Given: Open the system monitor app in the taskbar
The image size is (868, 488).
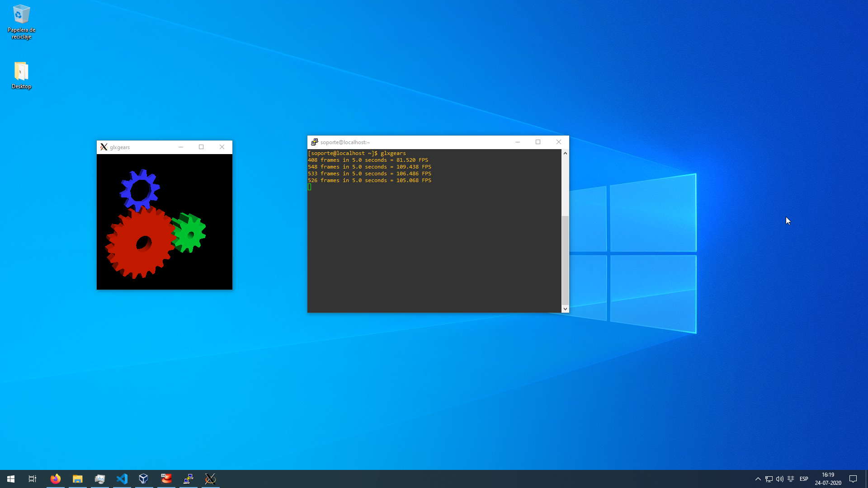Looking at the screenshot, I should (x=100, y=479).
